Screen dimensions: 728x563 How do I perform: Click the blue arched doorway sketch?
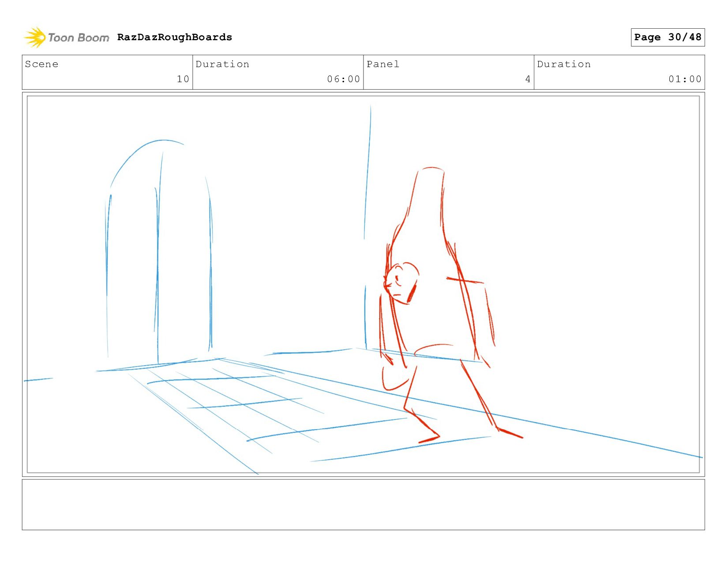[x=160, y=252]
